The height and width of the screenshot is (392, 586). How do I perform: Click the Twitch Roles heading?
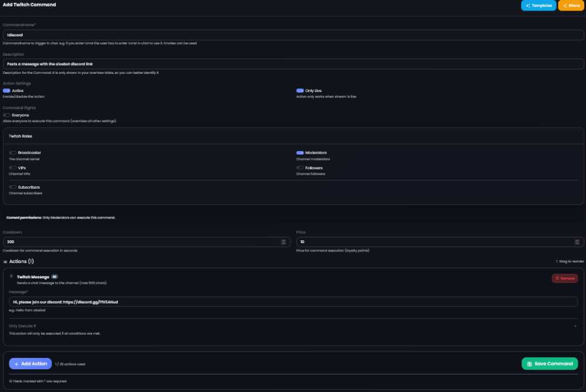coord(21,137)
